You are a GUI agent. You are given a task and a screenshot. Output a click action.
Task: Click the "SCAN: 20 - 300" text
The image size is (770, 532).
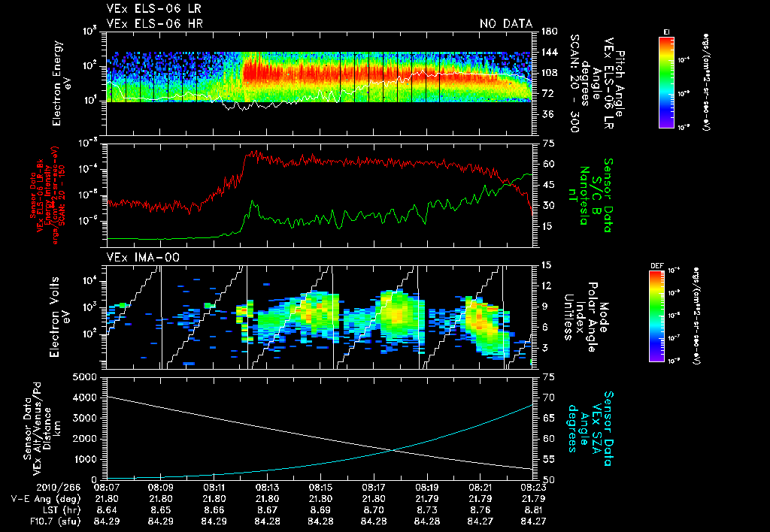[x=575, y=83]
